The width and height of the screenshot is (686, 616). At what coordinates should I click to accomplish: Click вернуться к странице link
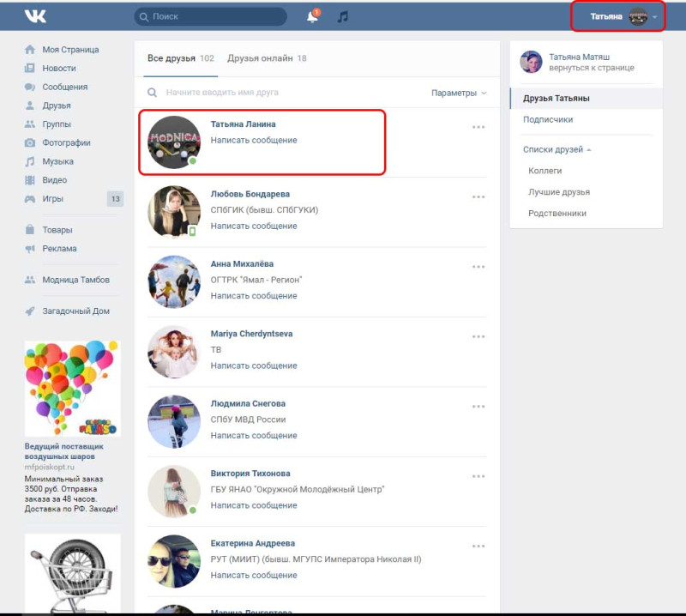click(591, 68)
